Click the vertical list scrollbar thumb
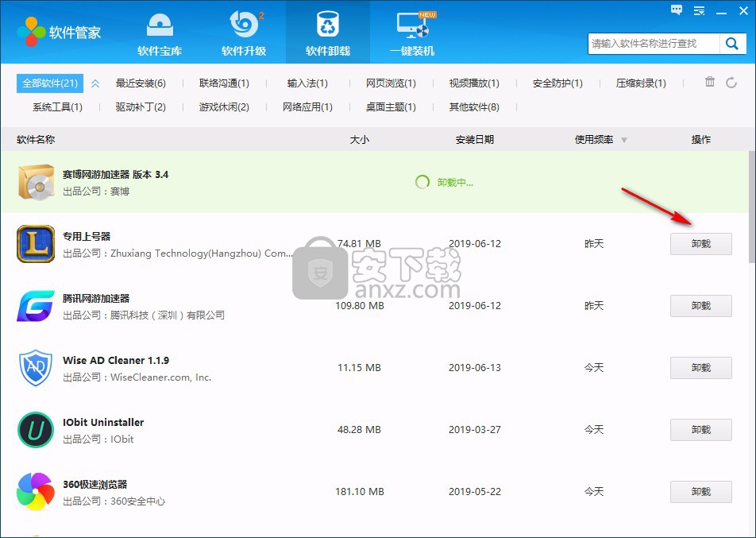This screenshot has width=756, height=538. [x=752, y=207]
